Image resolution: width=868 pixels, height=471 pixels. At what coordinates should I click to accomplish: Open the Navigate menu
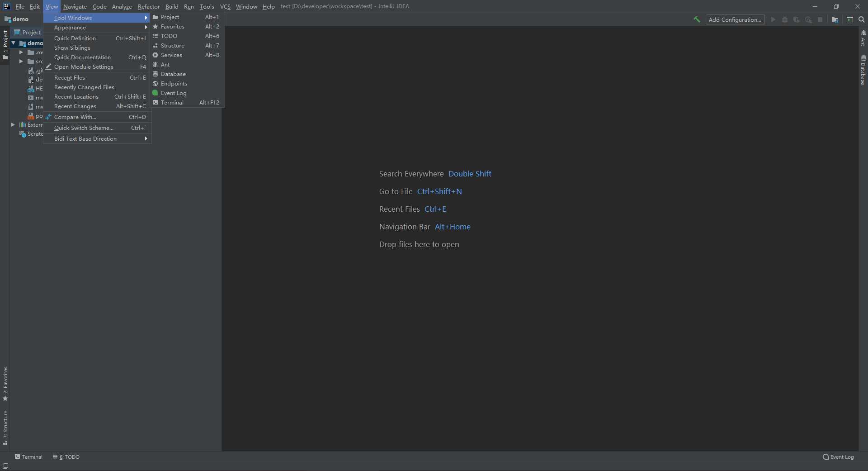pyautogui.click(x=75, y=6)
